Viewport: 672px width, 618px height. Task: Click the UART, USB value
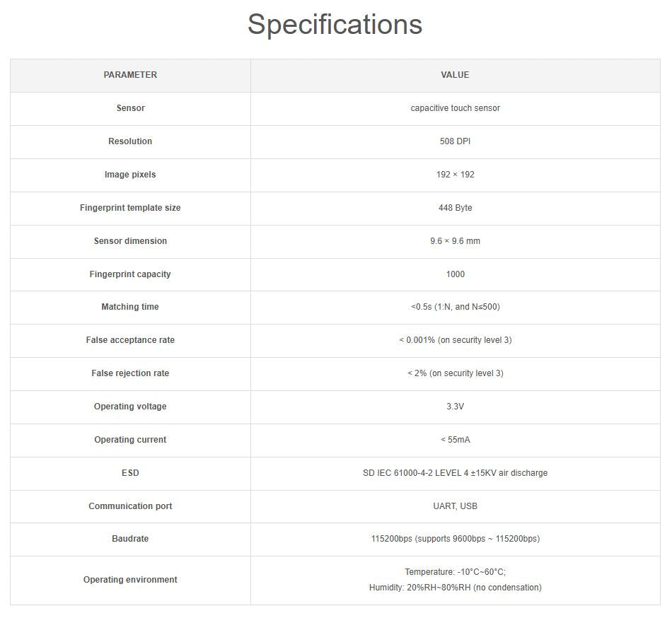pos(455,506)
